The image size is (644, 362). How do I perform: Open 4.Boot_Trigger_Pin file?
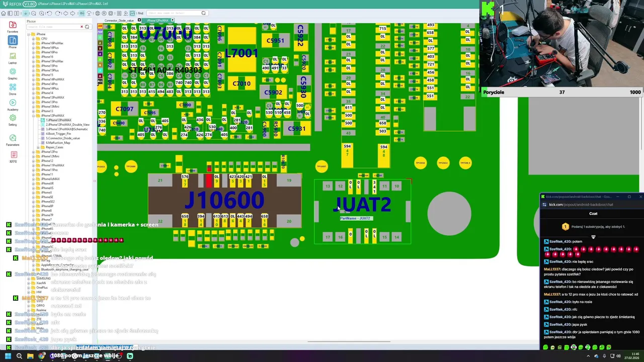click(58, 134)
